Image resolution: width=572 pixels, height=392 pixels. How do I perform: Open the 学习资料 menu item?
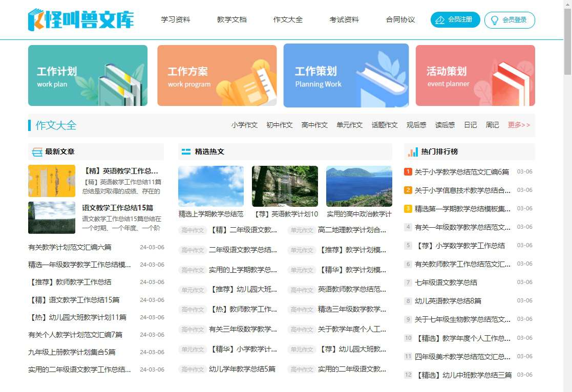point(176,20)
